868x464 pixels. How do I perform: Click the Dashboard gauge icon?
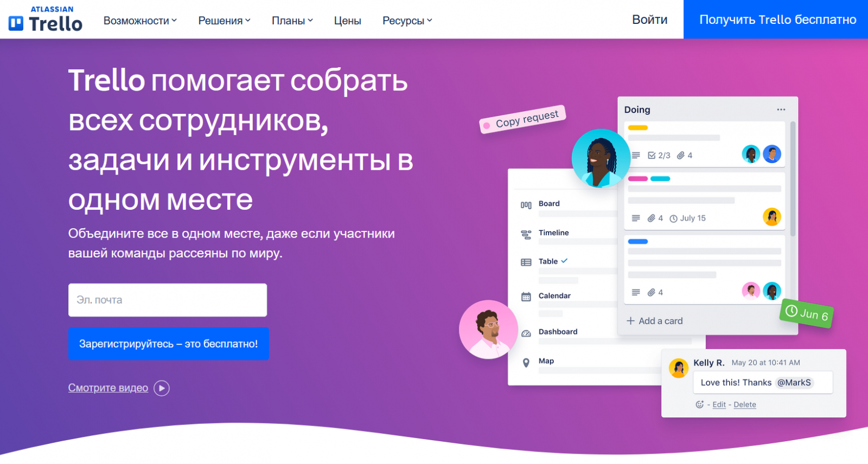click(x=526, y=333)
